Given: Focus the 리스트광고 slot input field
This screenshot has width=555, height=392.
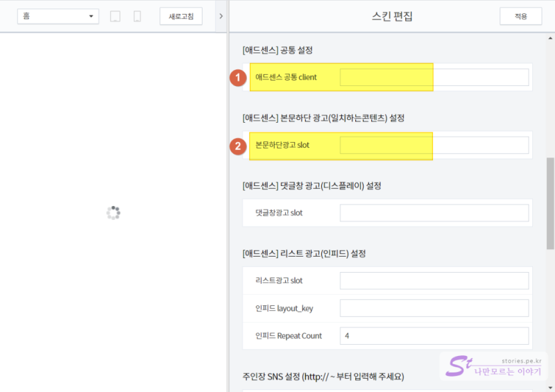Looking at the screenshot, I should coord(434,281).
